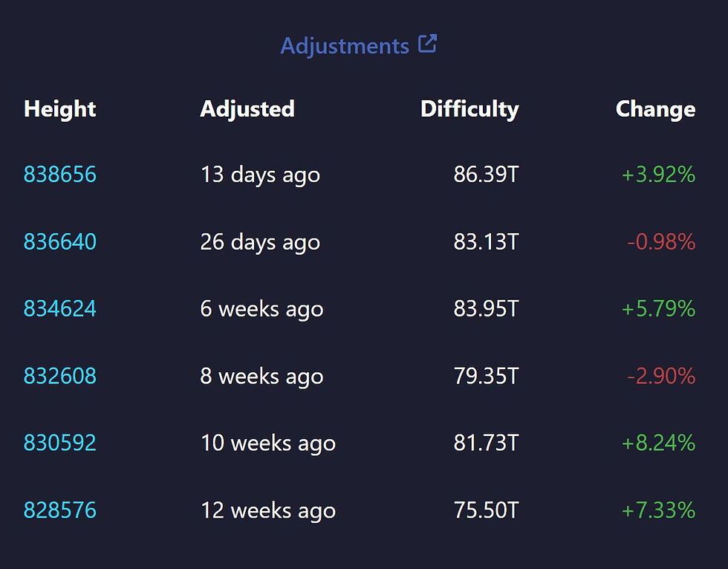The image size is (728, 569).
Task: Click the +5.79% change value
Action: point(658,308)
